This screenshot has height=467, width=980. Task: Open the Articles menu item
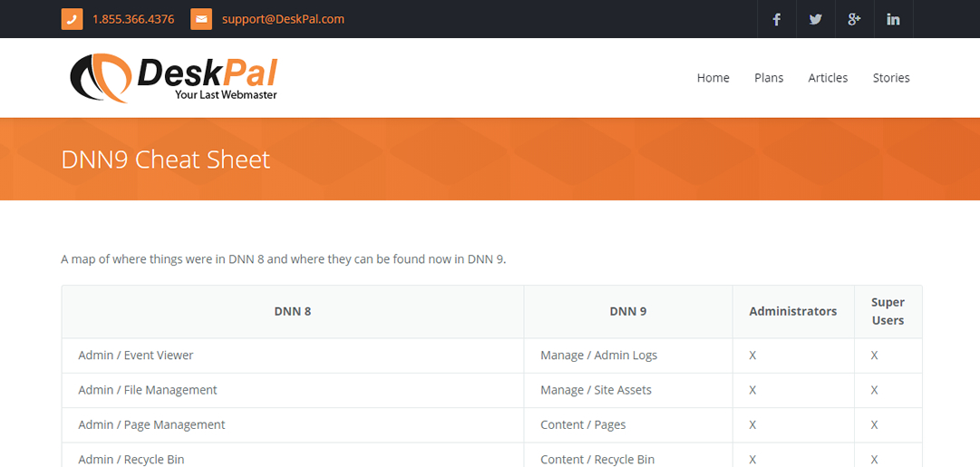coord(828,78)
